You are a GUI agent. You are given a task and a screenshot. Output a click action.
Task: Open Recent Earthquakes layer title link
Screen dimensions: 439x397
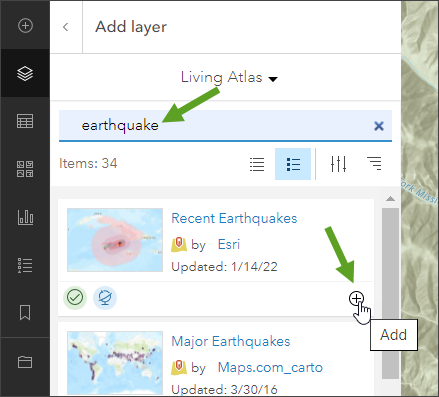(x=234, y=219)
